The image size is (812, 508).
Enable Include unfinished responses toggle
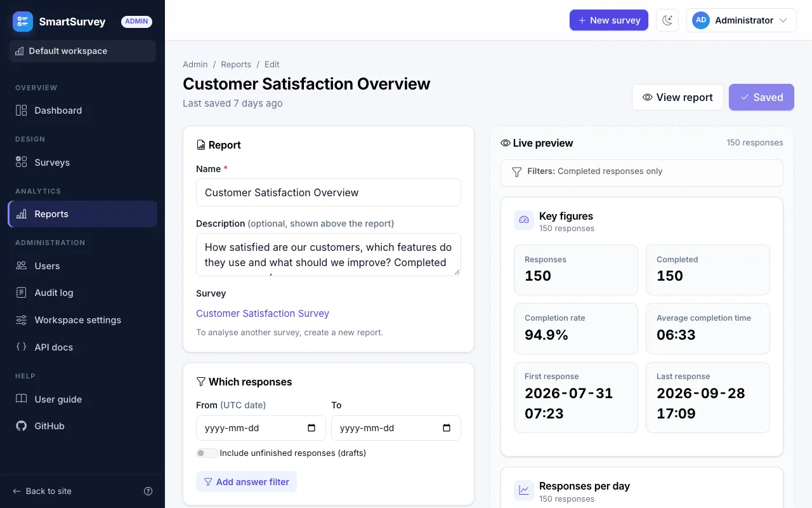click(x=207, y=453)
